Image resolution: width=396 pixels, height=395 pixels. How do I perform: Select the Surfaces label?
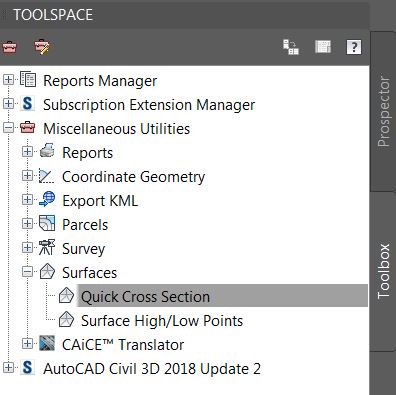(90, 273)
